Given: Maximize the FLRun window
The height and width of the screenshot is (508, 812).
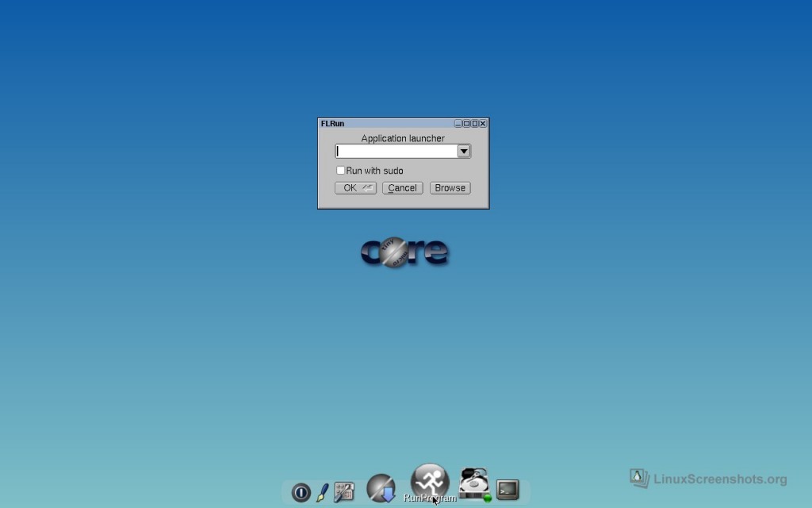Looking at the screenshot, I should pyautogui.click(x=473, y=123).
